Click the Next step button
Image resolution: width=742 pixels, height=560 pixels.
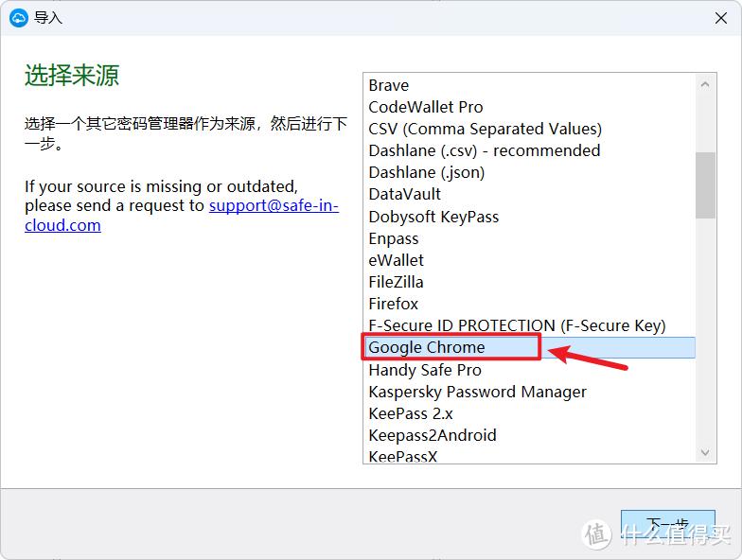coord(667,525)
